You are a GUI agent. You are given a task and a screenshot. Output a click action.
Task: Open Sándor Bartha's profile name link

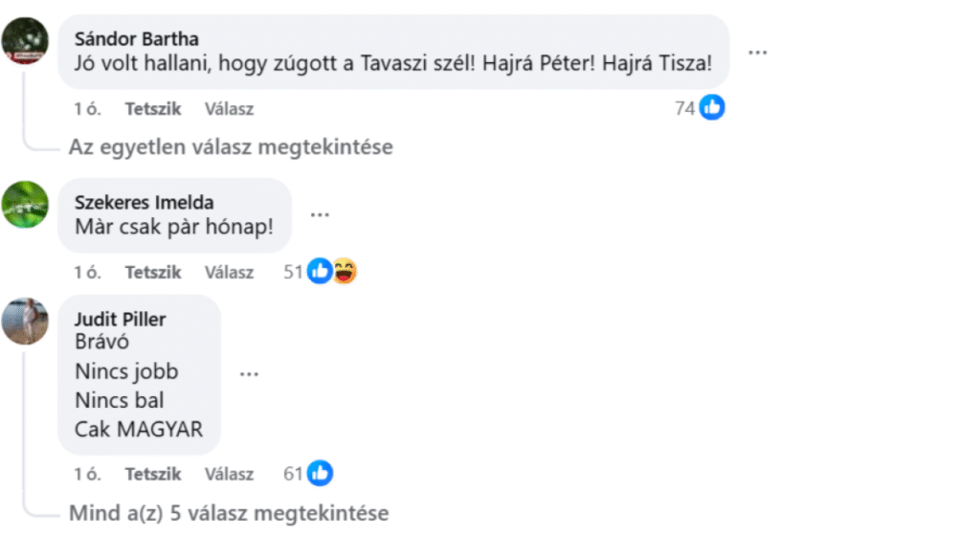pyautogui.click(x=136, y=39)
